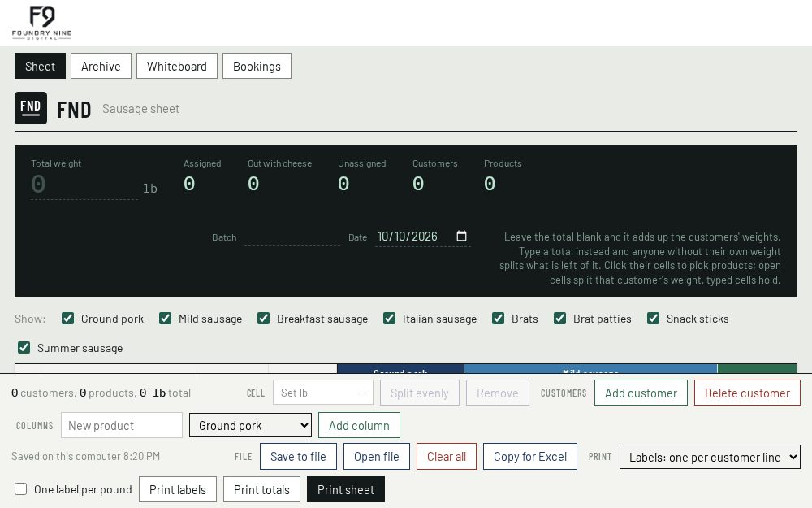Open the Bookings tab
Viewport: 812px width, 508px height.
click(x=257, y=66)
